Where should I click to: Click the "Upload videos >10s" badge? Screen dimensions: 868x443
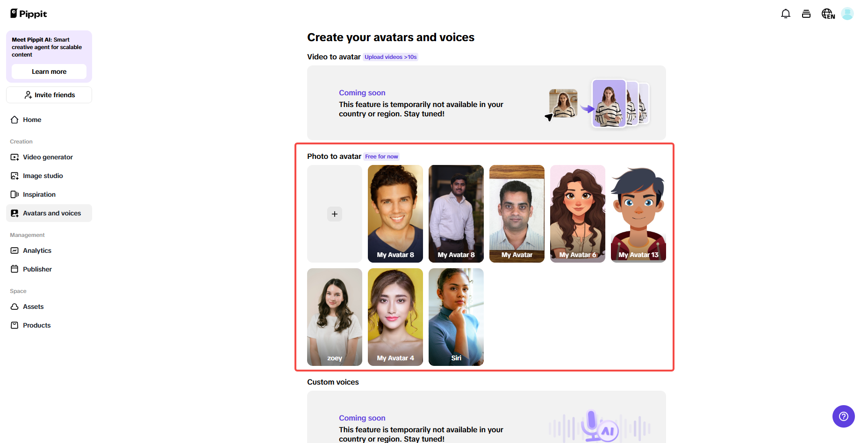click(391, 57)
